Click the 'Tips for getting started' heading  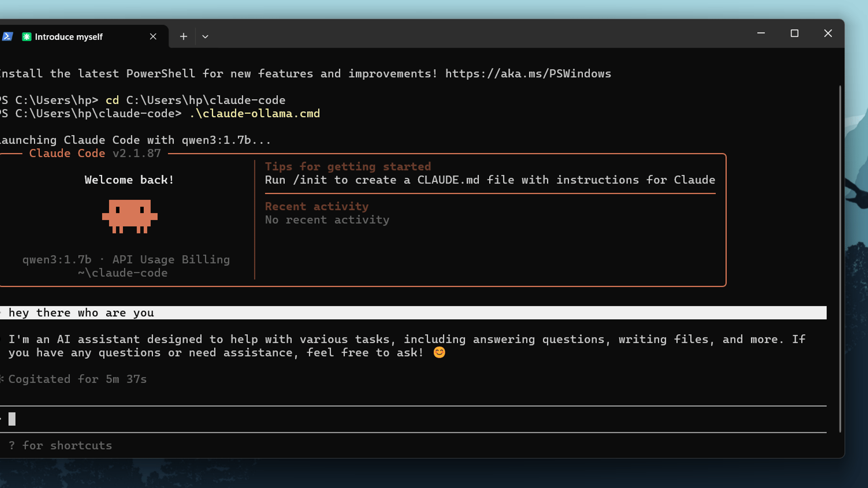pyautogui.click(x=348, y=167)
